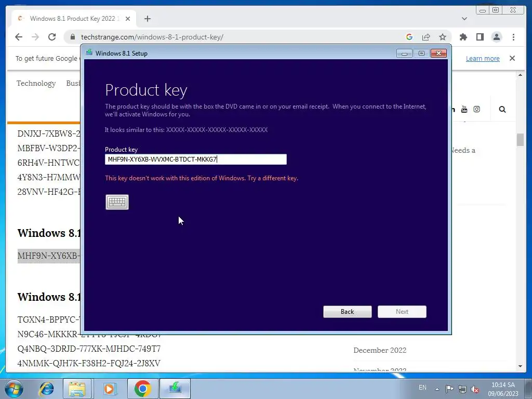532x399 pixels.
Task: Click key text 4NMMK-QJH7K-F38H2-FQJ24-2J8XV
Action: tap(88, 363)
